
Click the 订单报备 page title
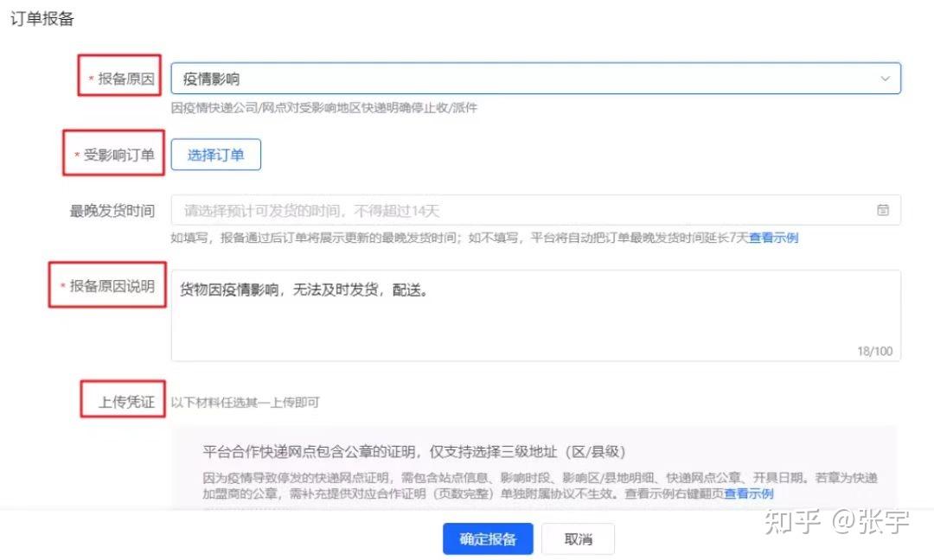(42, 18)
